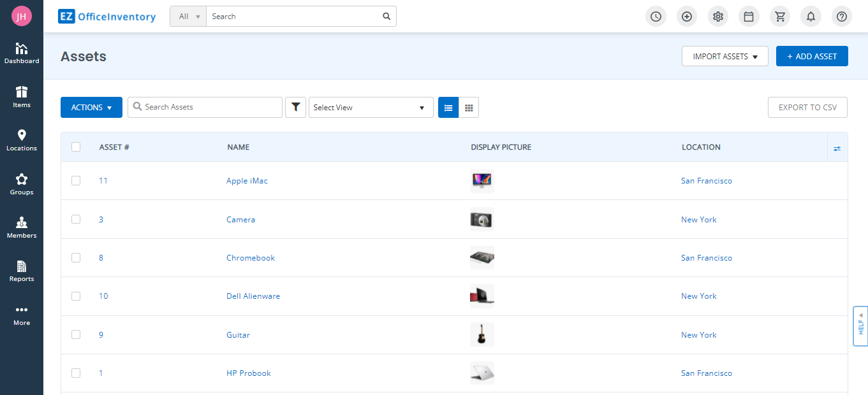Image resolution: width=868 pixels, height=395 pixels.
Task: Open the ACTIONS dropdown
Action: tap(91, 107)
